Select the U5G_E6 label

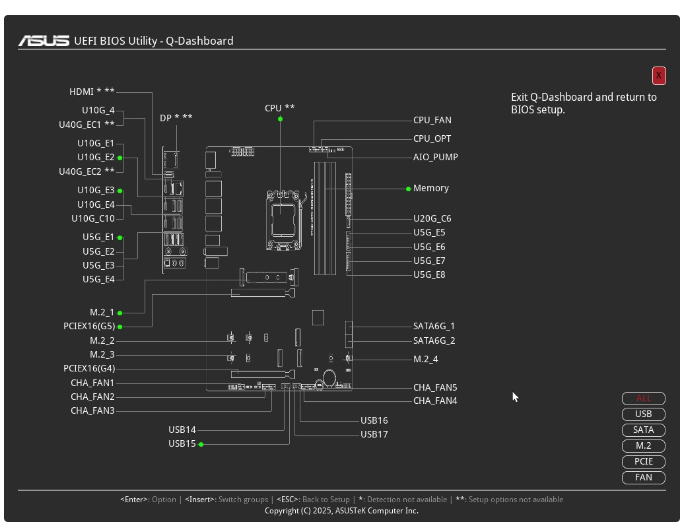[x=429, y=247]
